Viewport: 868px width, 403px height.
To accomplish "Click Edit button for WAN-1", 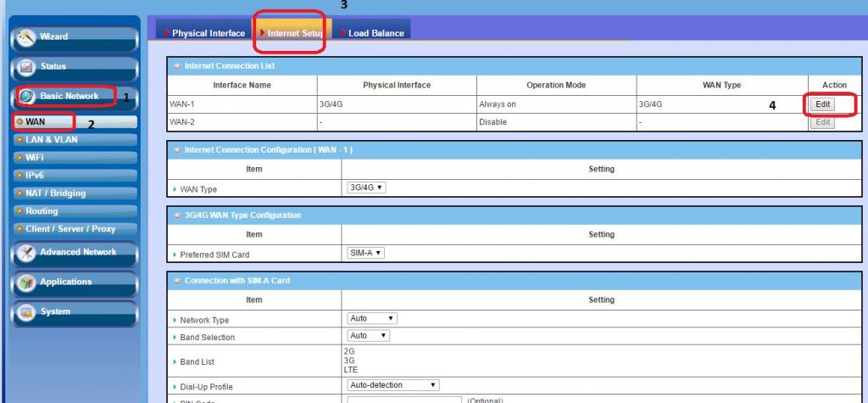I will click(821, 104).
